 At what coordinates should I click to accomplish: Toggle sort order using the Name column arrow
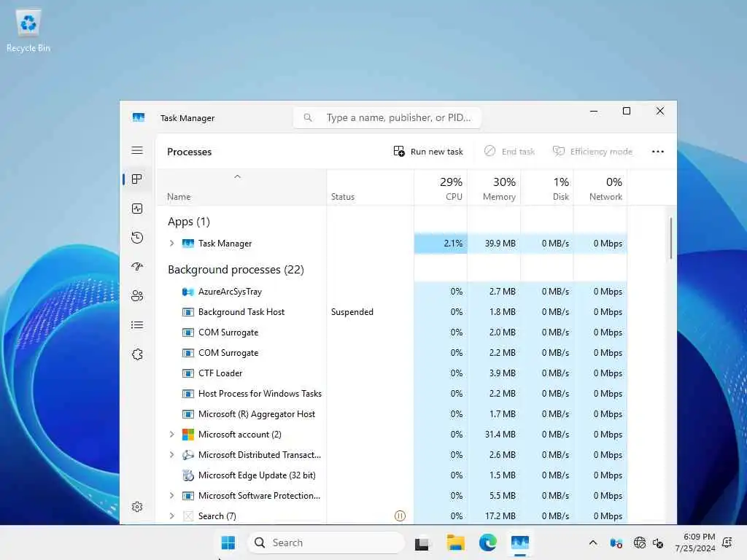(x=237, y=176)
